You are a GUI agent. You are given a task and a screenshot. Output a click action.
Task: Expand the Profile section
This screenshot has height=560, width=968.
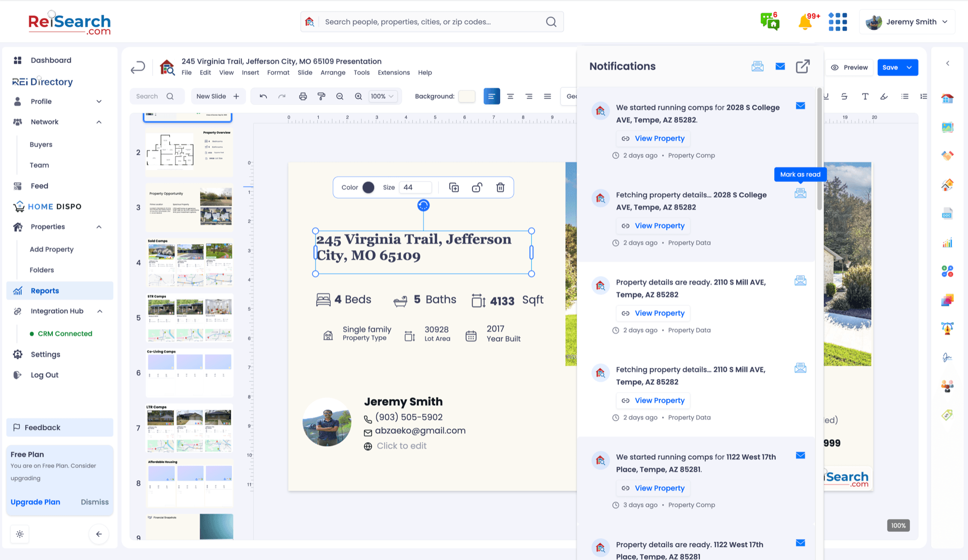point(99,101)
